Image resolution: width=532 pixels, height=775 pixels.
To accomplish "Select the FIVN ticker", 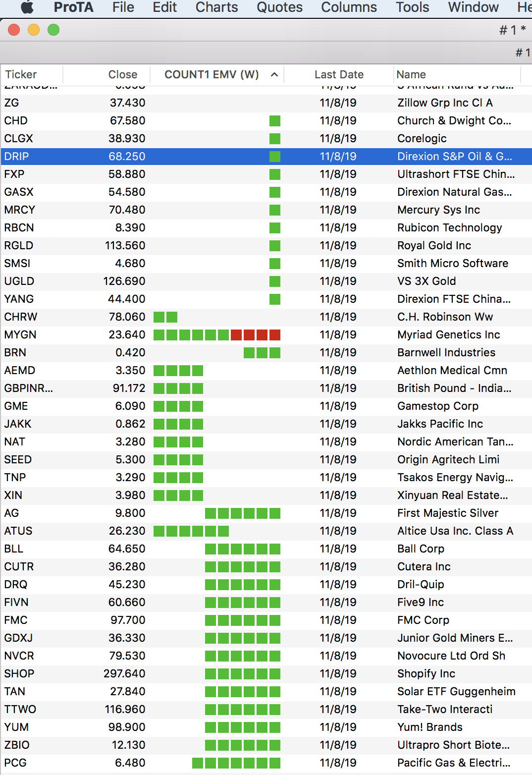I will tap(16, 603).
